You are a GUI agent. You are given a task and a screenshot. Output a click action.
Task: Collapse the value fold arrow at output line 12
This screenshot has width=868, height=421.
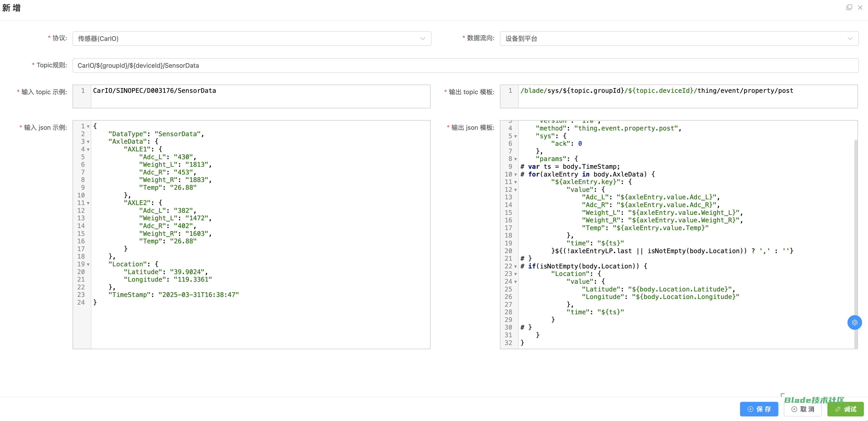point(515,190)
